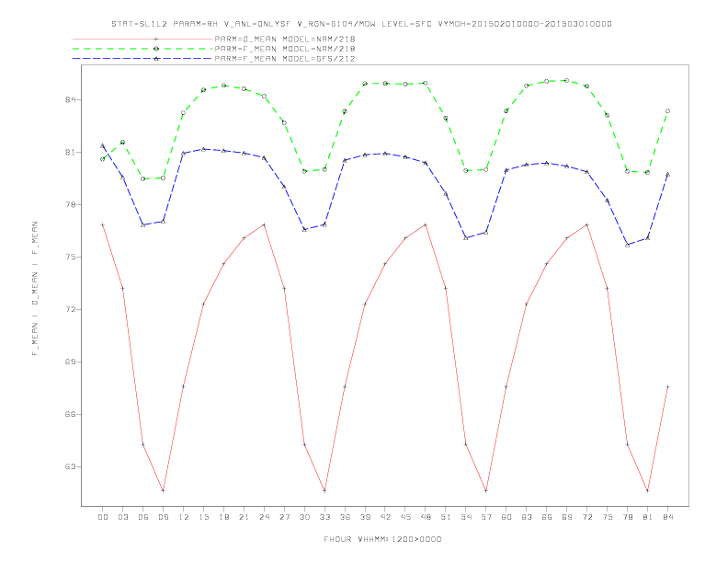Click the blue dashed line sample in legend
This screenshot has width=728, height=563.
pyautogui.click(x=142, y=59)
